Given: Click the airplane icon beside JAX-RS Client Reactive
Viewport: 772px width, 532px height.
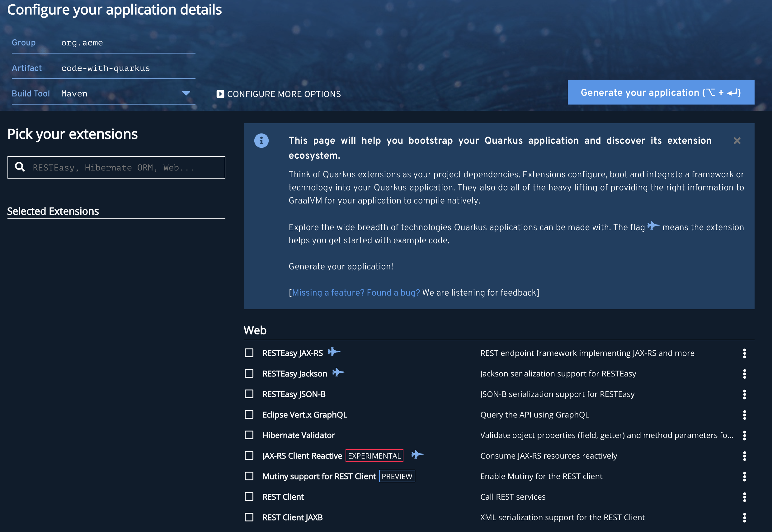Looking at the screenshot, I should tap(418, 455).
